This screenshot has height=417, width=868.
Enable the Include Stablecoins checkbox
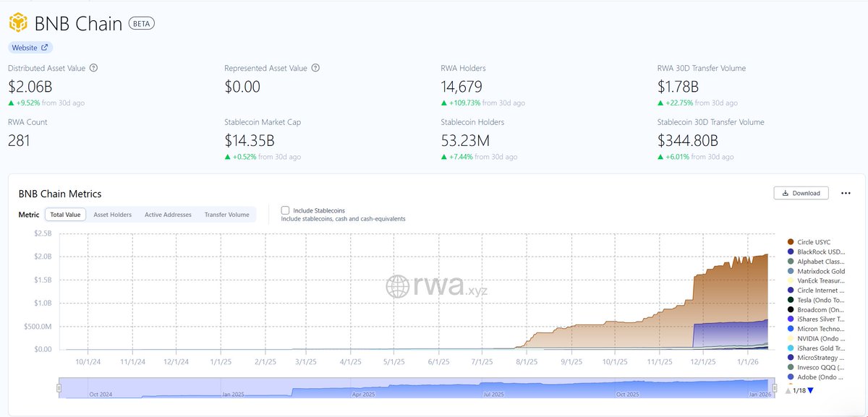[x=285, y=210]
